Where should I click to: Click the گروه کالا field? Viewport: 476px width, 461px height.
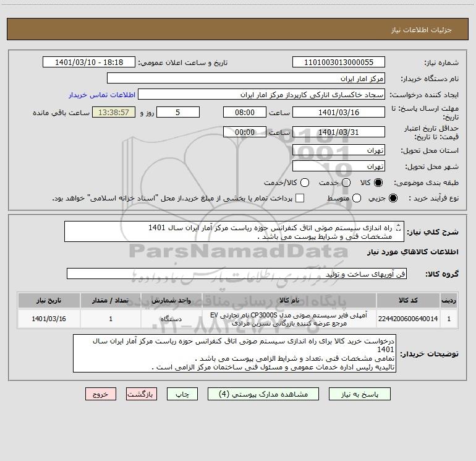point(237,274)
